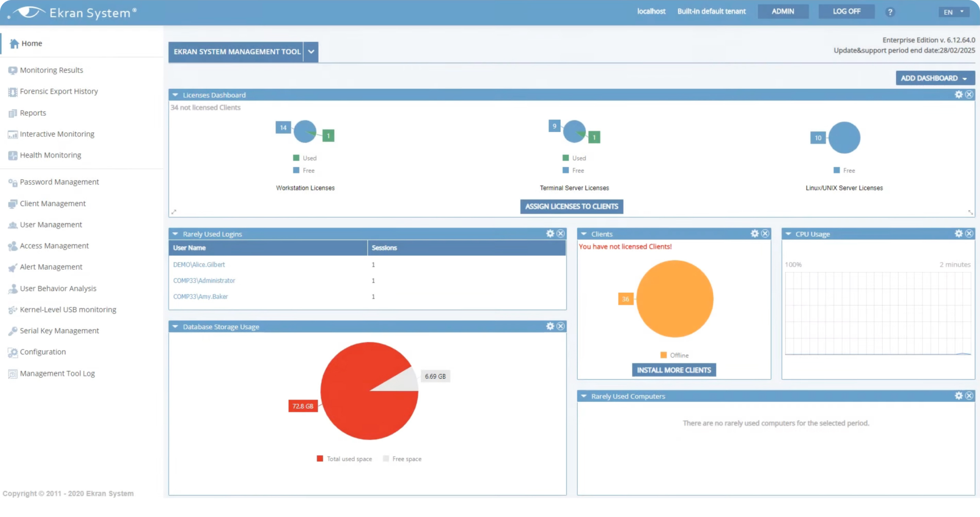The height and width of the screenshot is (517, 980).
Task: Toggle Free space legend in Database Storage
Action: click(403, 459)
